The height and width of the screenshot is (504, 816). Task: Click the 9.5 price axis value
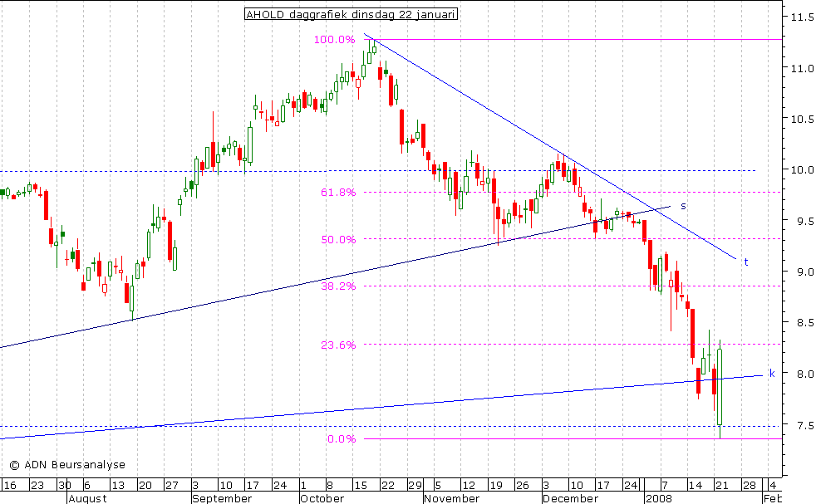pyautogui.click(x=804, y=221)
